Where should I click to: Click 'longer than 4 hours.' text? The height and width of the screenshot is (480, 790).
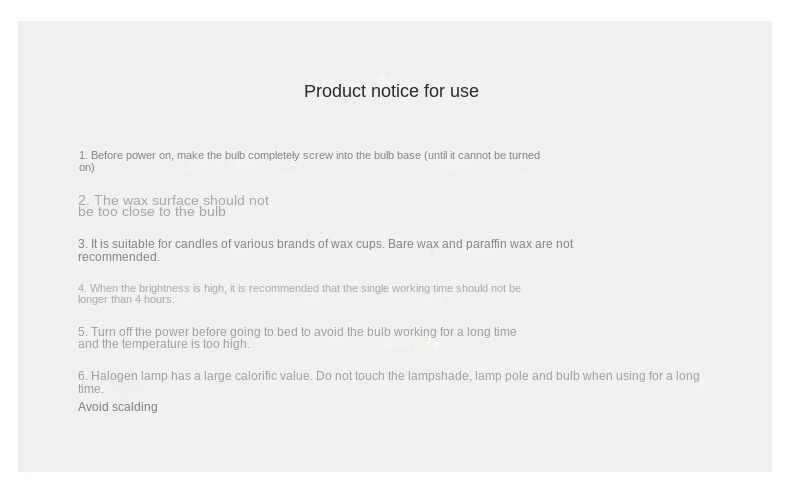pos(126,299)
